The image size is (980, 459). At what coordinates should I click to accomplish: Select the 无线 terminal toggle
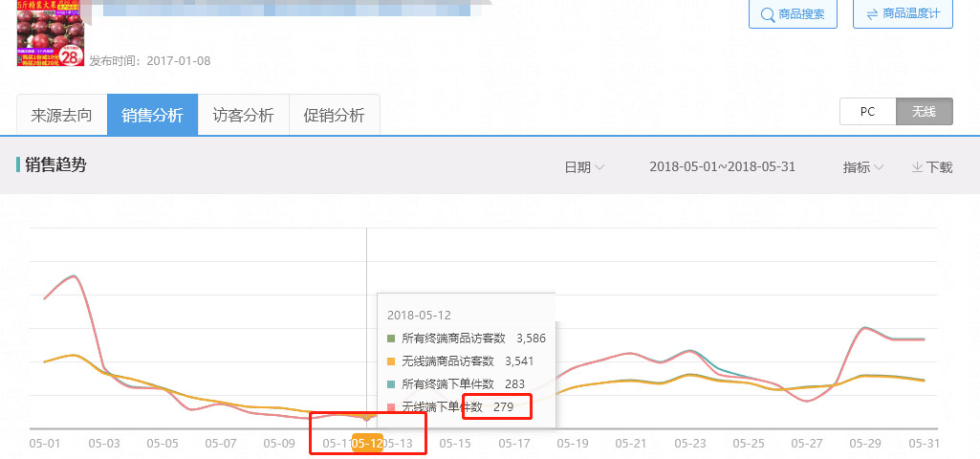[x=924, y=112]
